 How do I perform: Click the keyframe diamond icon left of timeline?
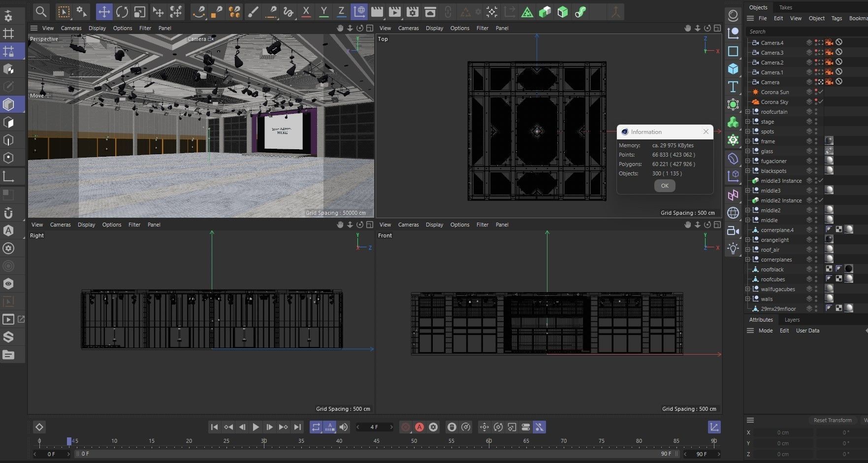pos(39,427)
